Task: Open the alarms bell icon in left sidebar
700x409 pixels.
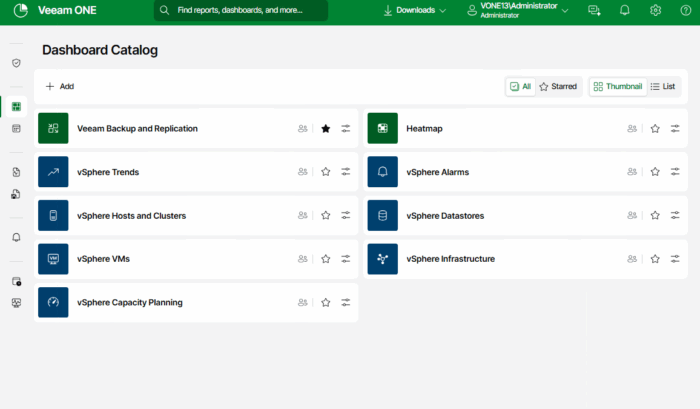Action: pyautogui.click(x=17, y=237)
